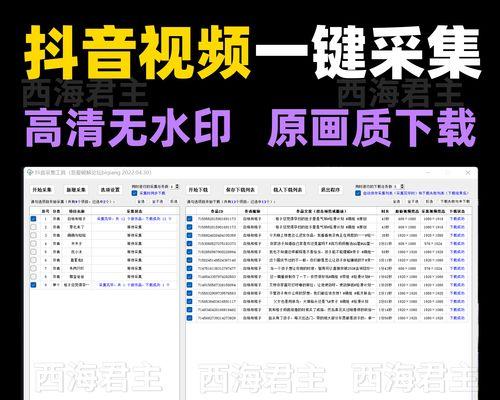Toggle the auto-save list checkbox beside 退出程序
Screen dimensions: 500x400
358,193
